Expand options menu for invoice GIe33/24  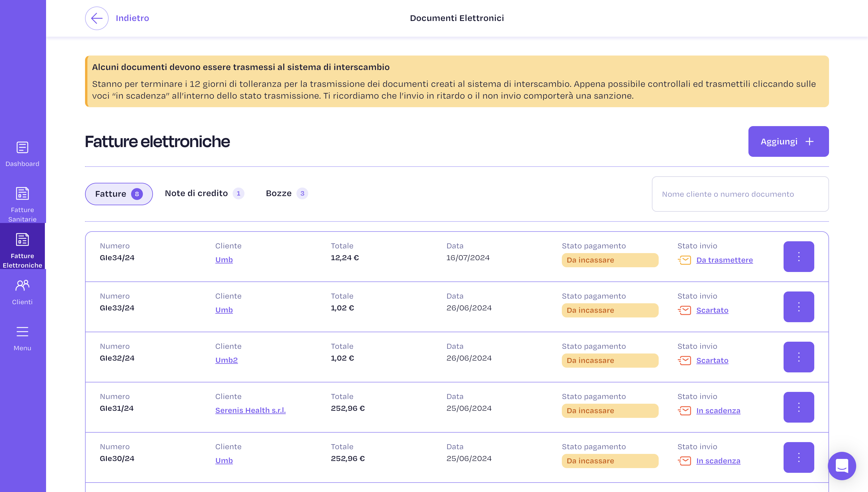pyautogui.click(x=798, y=307)
